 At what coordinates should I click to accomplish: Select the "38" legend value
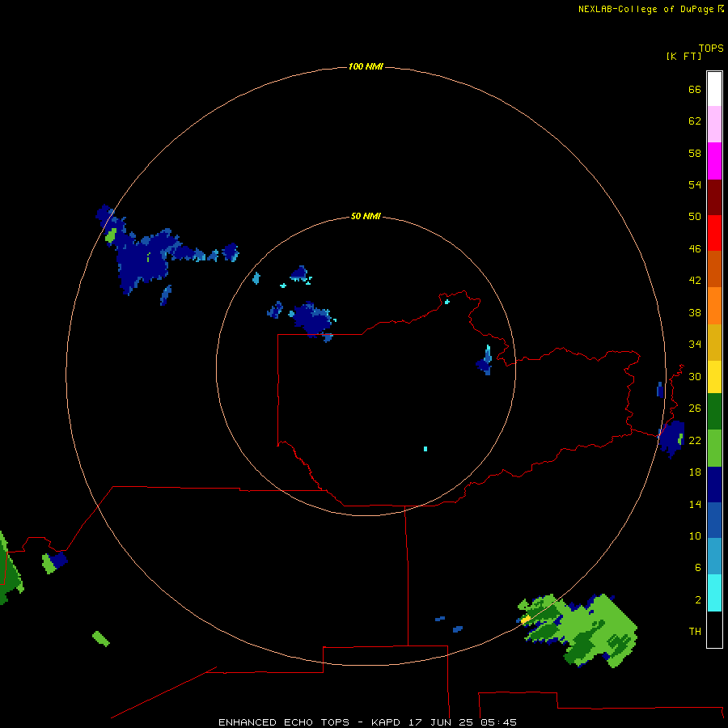695,312
